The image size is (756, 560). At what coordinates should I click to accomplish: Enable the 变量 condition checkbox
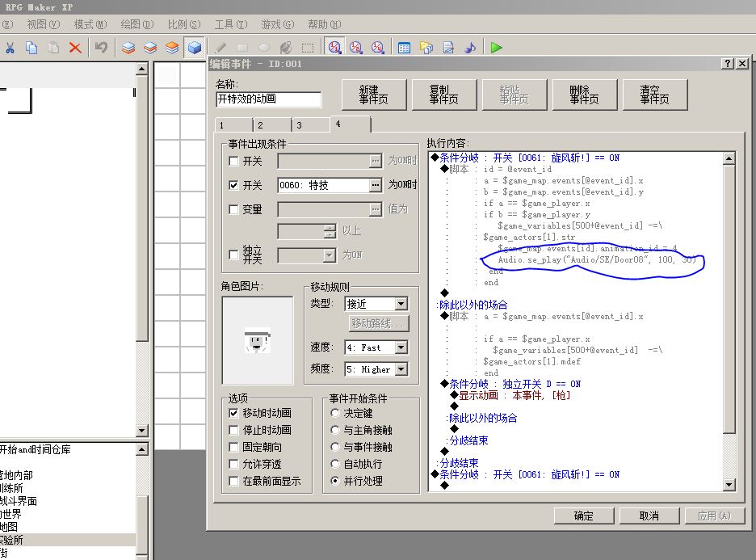(x=234, y=209)
